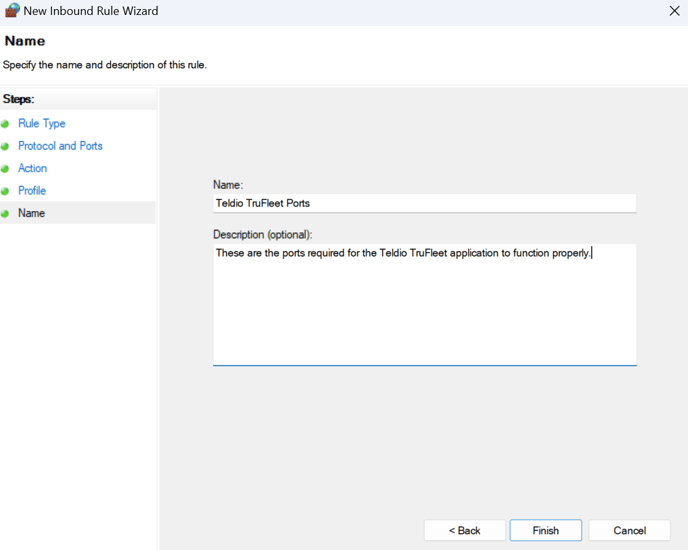Click the "New Inbound Rule Wizard" window title
The image size is (688, 550).
[91, 11]
